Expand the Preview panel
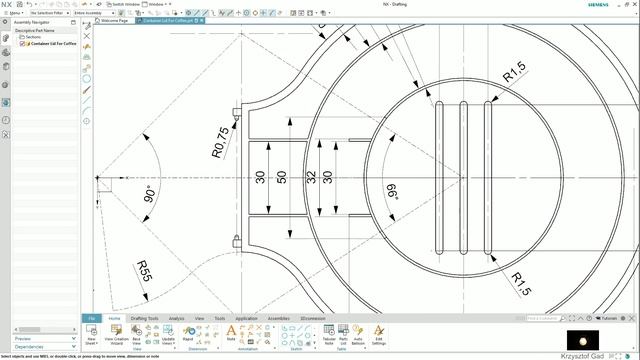640x360 pixels. 45,338
